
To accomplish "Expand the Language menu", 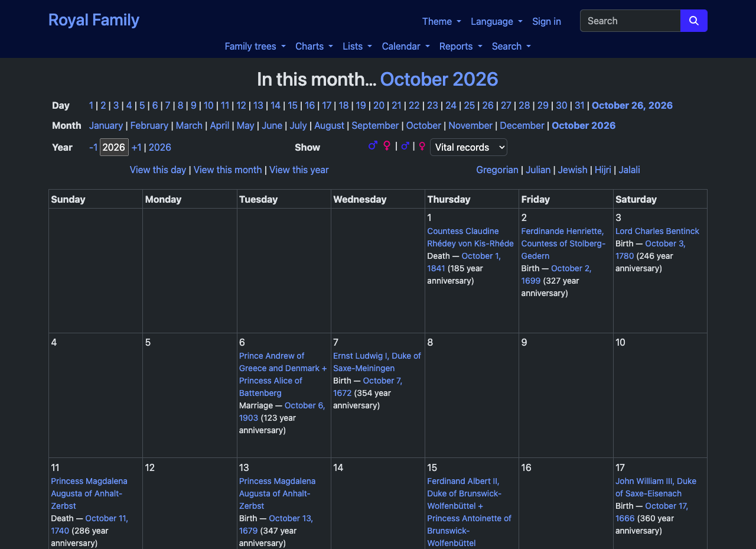I will pyautogui.click(x=497, y=21).
